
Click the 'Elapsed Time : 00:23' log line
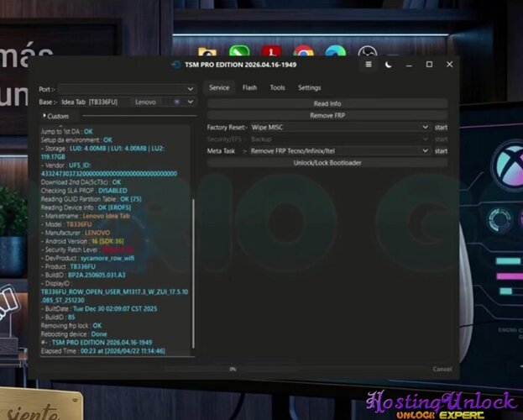(x=102, y=351)
